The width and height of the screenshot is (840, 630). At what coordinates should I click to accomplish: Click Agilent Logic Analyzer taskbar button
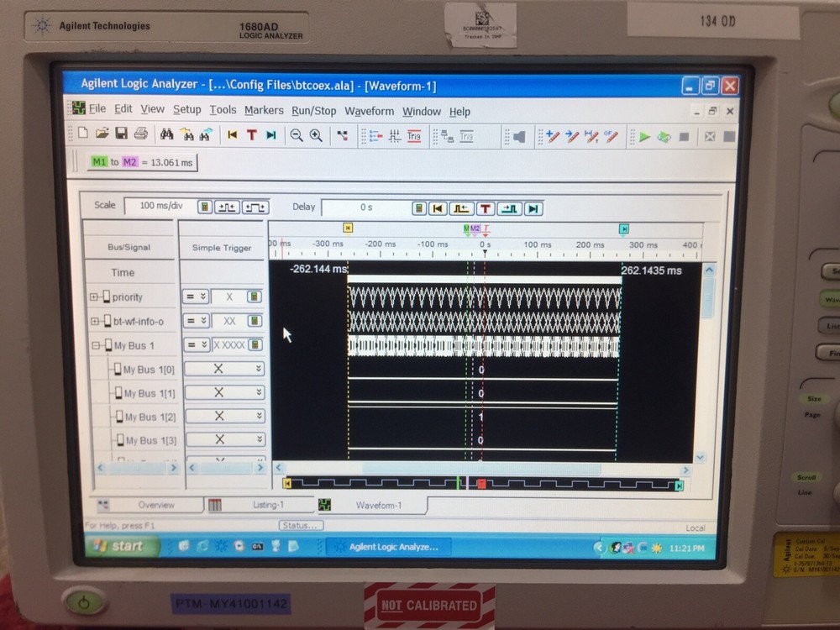click(x=388, y=547)
